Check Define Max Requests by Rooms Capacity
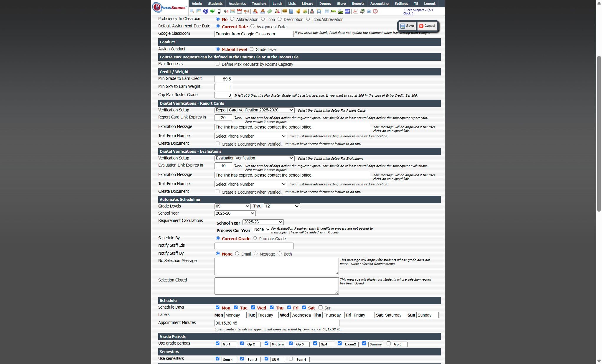This screenshot has height=364, width=602. pyautogui.click(x=217, y=64)
